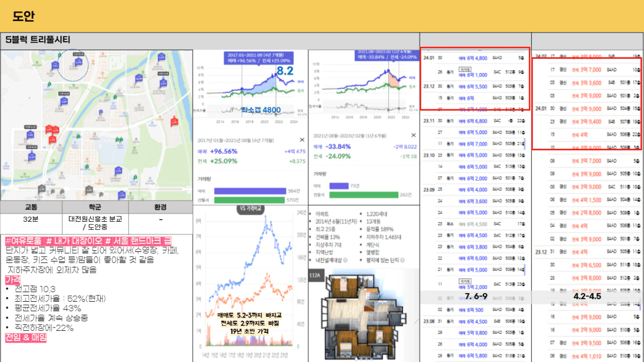This screenshot has width=644, height=362.
Task: Select the 5블럭 트리풀시티 title
Action: [x=38, y=40]
